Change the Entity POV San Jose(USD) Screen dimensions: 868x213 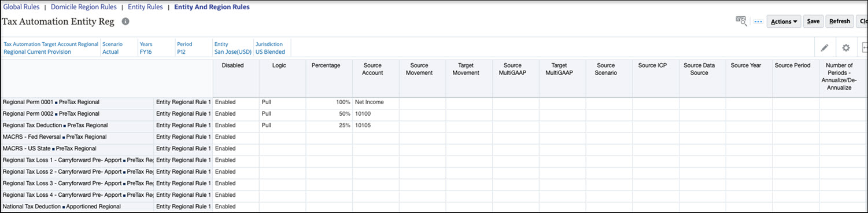point(232,52)
